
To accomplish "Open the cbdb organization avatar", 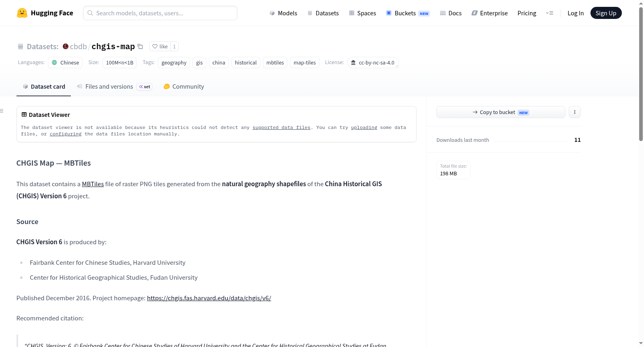I will [66, 46].
